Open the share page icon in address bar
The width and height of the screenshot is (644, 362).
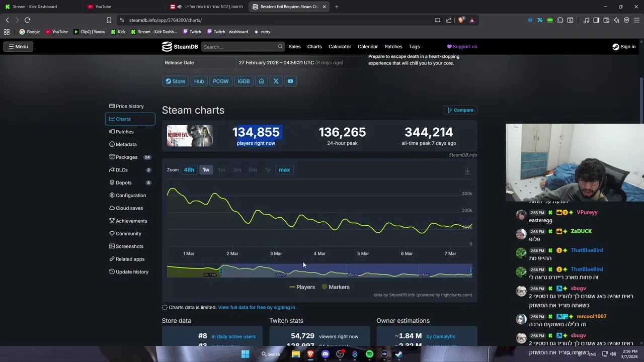click(449, 20)
